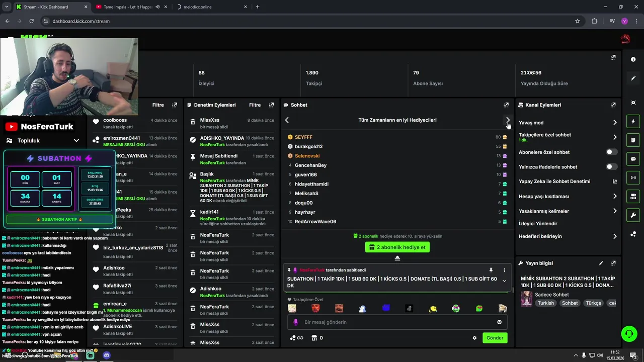The height and width of the screenshot is (362, 644).
Task: Click the Kicks dots icon in right sidebar
Action: (633, 234)
